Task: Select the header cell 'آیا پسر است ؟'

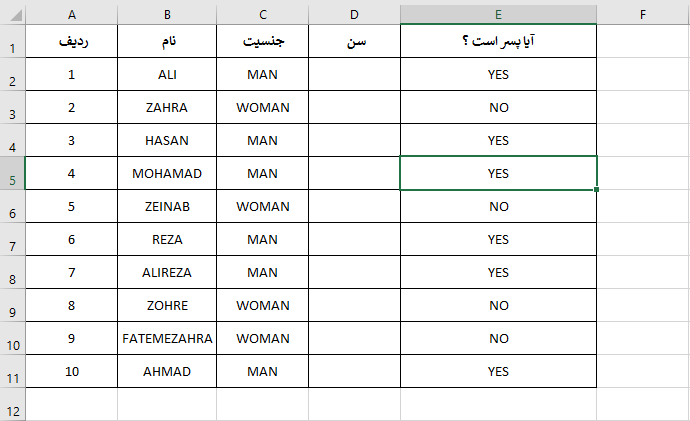Action: tap(498, 41)
